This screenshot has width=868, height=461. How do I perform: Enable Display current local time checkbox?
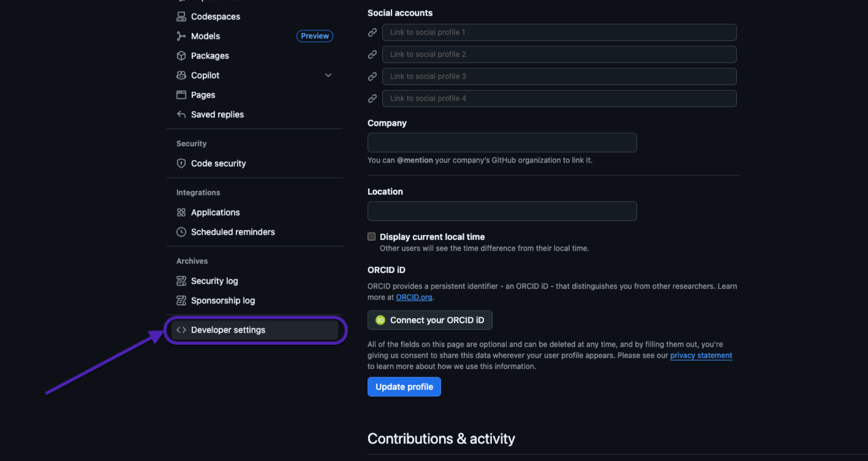click(371, 237)
